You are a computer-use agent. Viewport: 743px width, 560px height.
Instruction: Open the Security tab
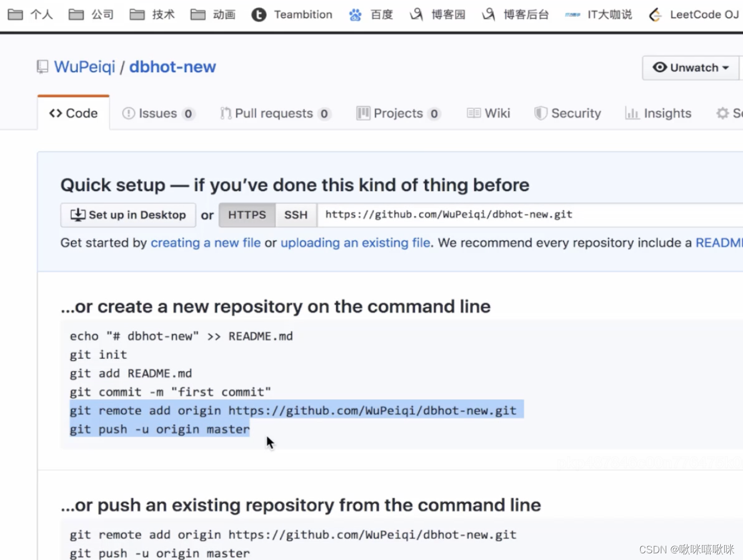click(568, 113)
